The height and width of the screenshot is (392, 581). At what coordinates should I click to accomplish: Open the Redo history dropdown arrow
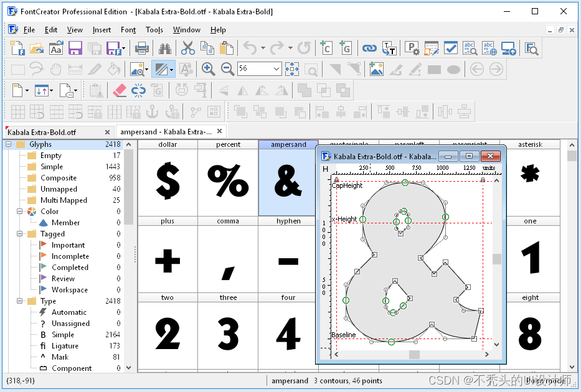pos(290,48)
